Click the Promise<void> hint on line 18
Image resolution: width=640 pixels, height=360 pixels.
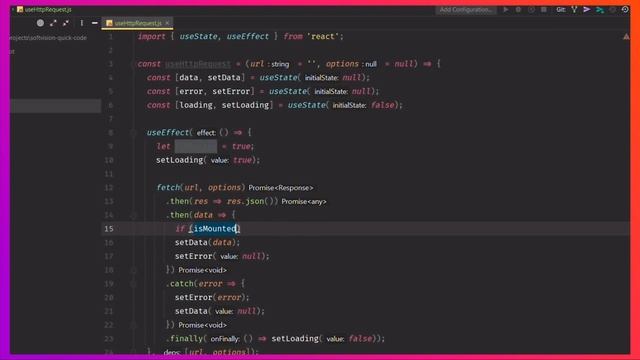(x=202, y=270)
